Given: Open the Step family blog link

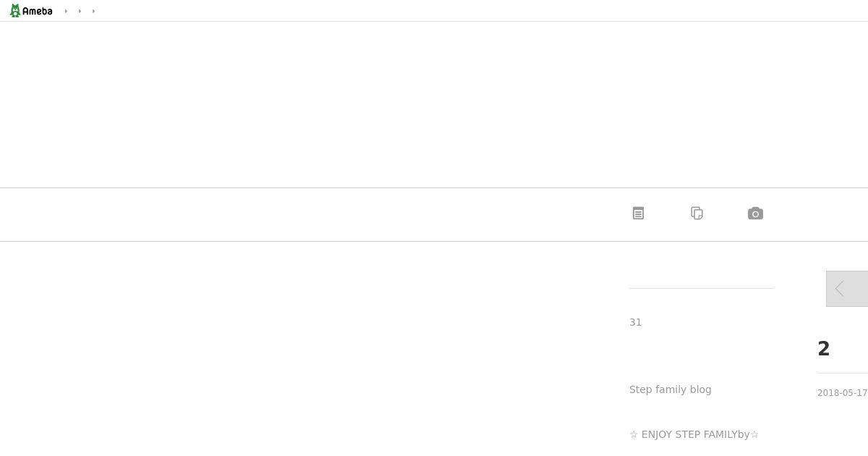Looking at the screenshot, I should [671, 389].
